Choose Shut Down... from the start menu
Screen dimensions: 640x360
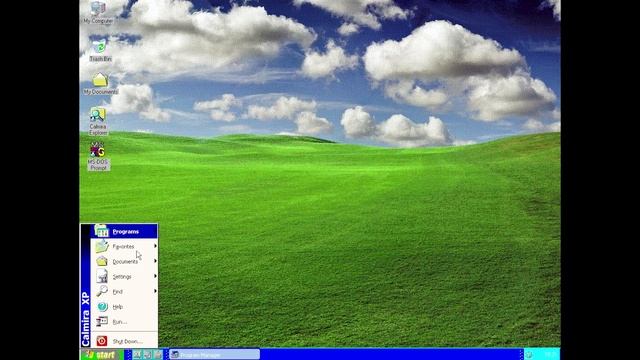pyautogui.click(x=124, y=341)
